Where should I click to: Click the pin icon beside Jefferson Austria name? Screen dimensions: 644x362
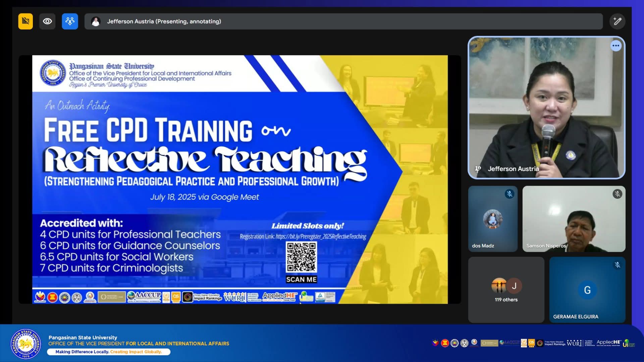[x=478, y=169]
